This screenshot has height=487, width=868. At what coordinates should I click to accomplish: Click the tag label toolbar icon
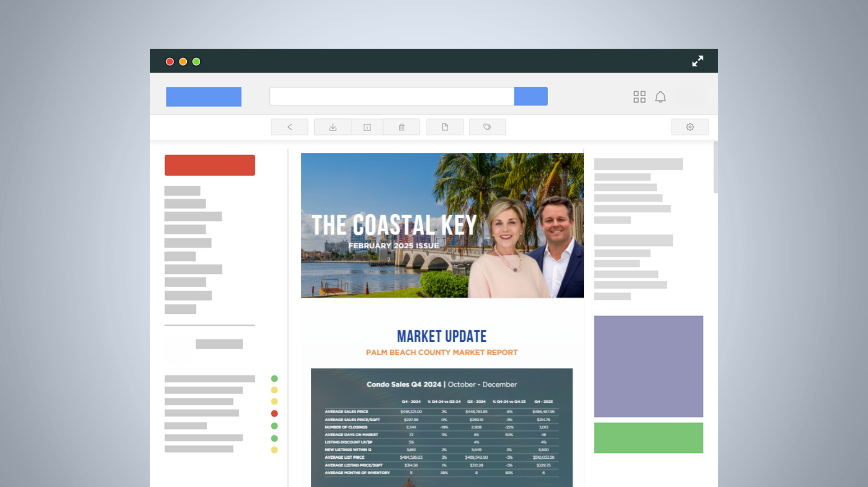point(487,127)
